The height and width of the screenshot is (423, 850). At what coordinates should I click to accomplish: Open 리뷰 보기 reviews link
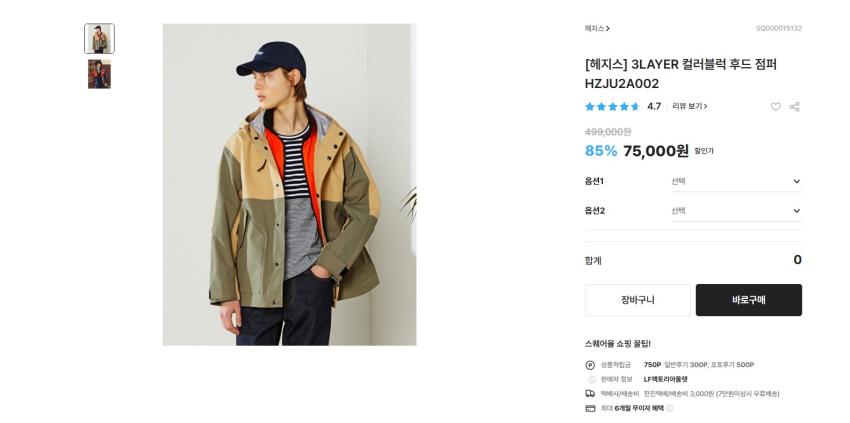click(690, 106)
